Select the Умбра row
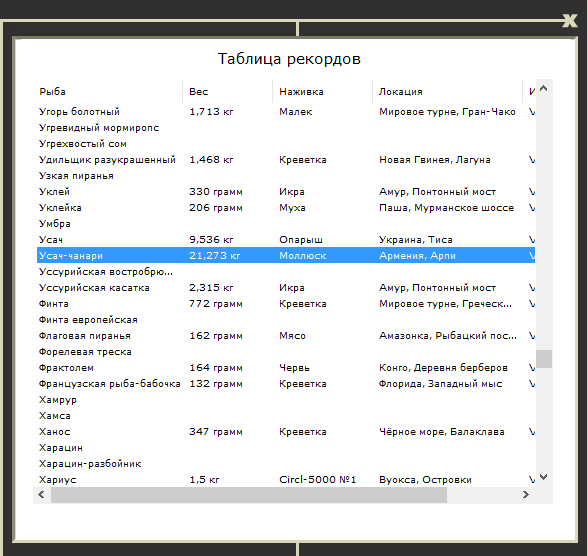 coord(286,224)
